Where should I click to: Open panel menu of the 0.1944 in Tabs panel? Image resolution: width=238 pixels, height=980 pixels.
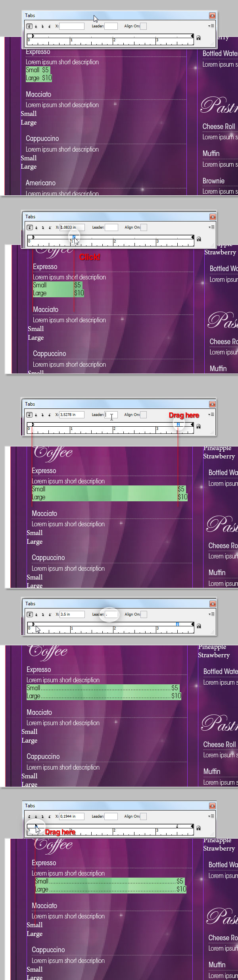pyautogui.click(x=211, y=816)
